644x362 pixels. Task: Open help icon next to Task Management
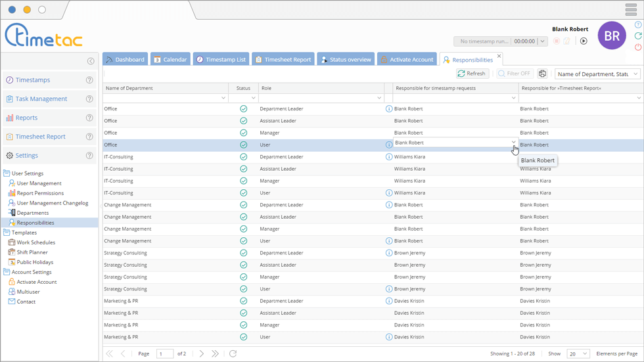pos(89,99)
